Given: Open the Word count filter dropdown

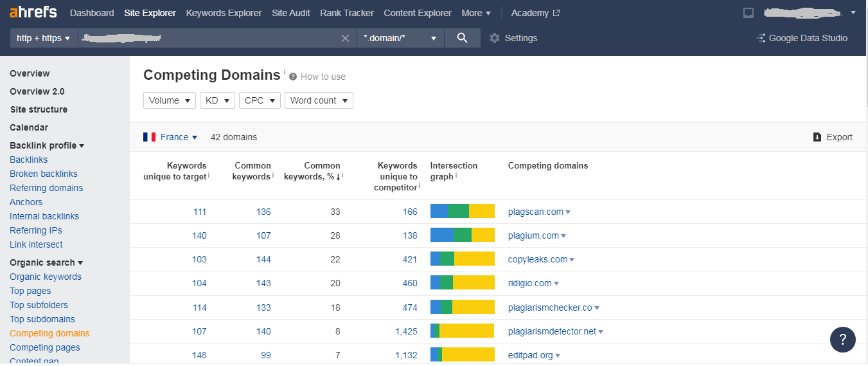Looking at the screenshot, I should (319, 100).
